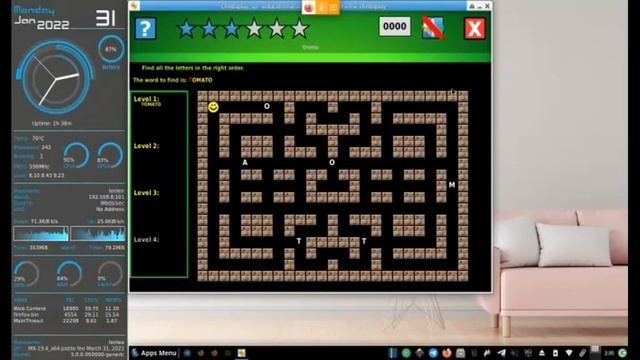Select the second blue difficulty star

209,29
